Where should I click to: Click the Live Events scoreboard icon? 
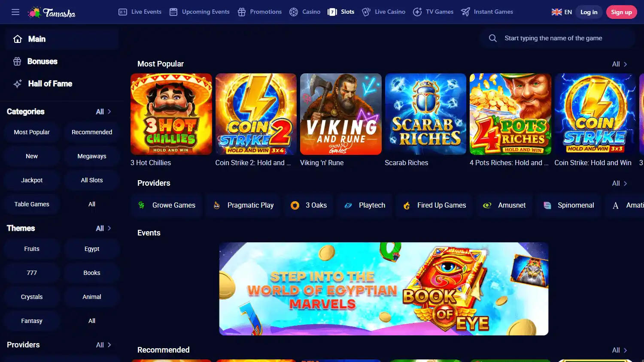[123, 12]
